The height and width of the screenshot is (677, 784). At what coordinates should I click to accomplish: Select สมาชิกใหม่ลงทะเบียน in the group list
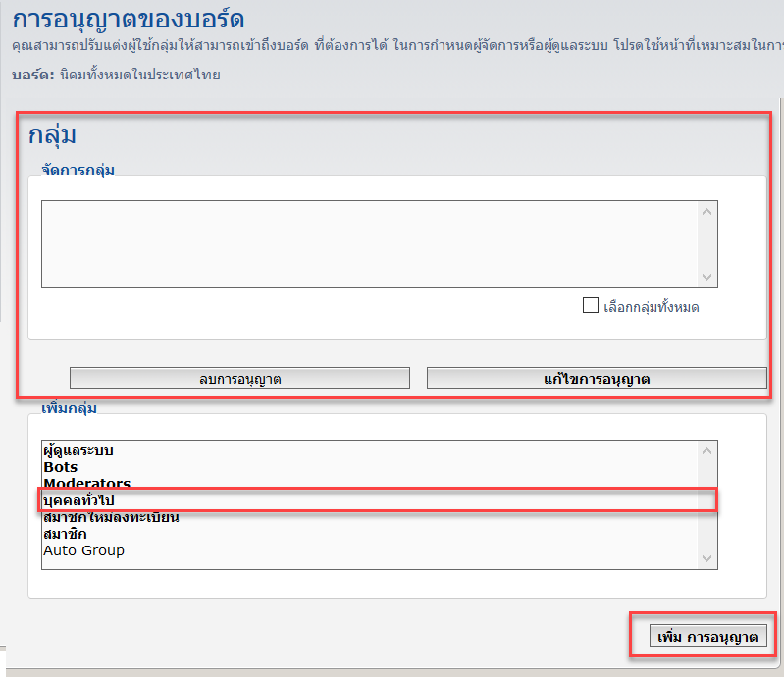click(111, 517)
